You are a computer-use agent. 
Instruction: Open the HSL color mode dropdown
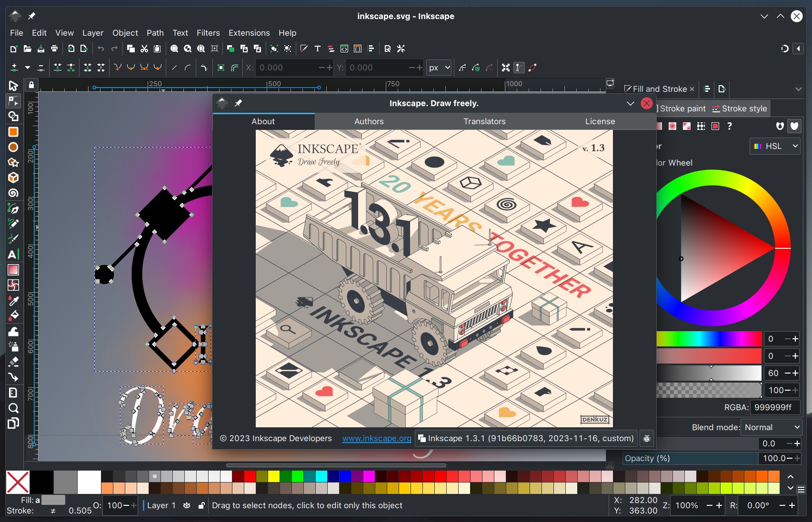click(775, 146)
